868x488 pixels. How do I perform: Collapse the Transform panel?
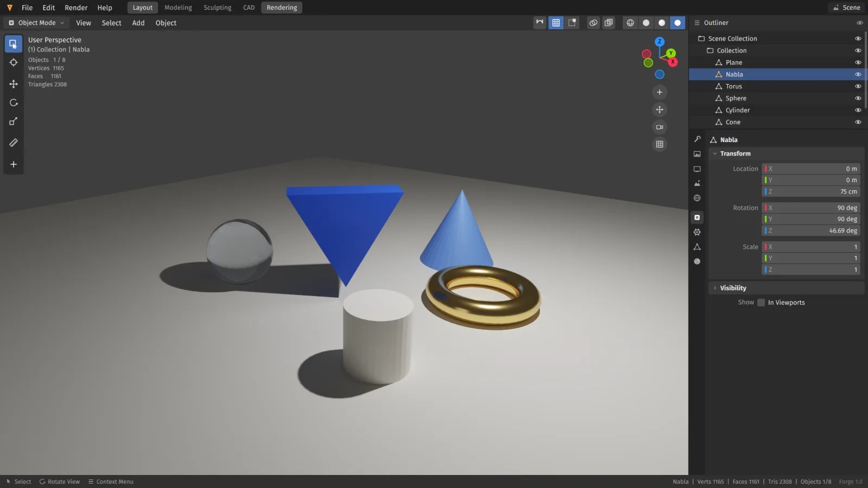[786, 153]
